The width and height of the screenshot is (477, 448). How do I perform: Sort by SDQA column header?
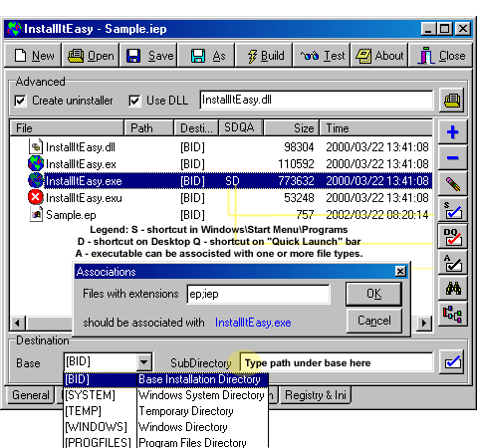coord(240,127)
